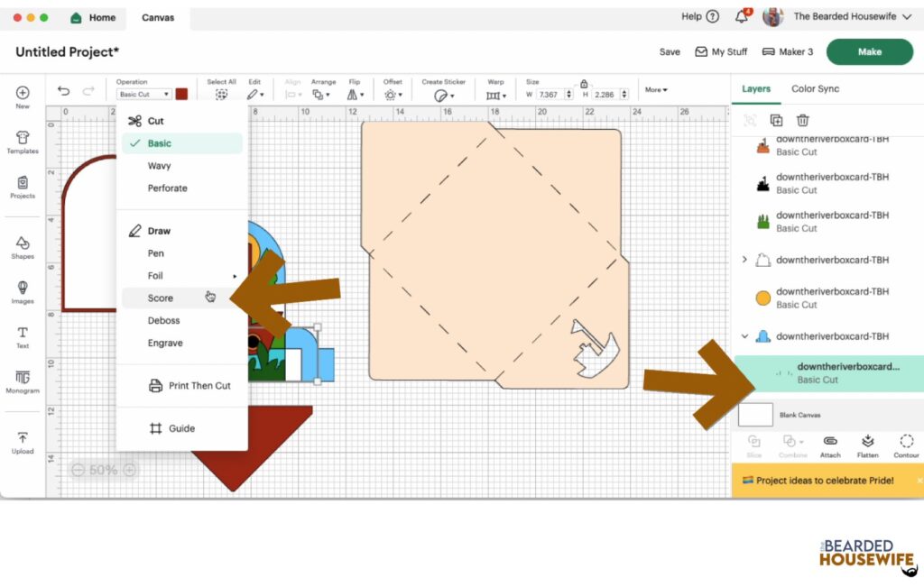The height and width of the screenshot is (587, 924).
Task: Switch to the Color Sync tab
Action: [815, 88]
